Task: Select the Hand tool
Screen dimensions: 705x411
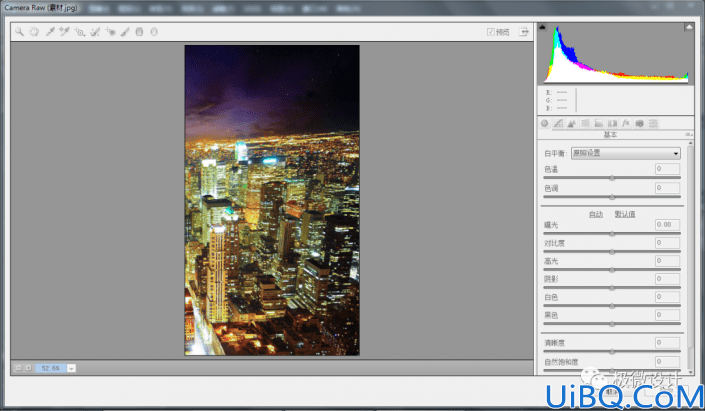Action: [34, 31]
